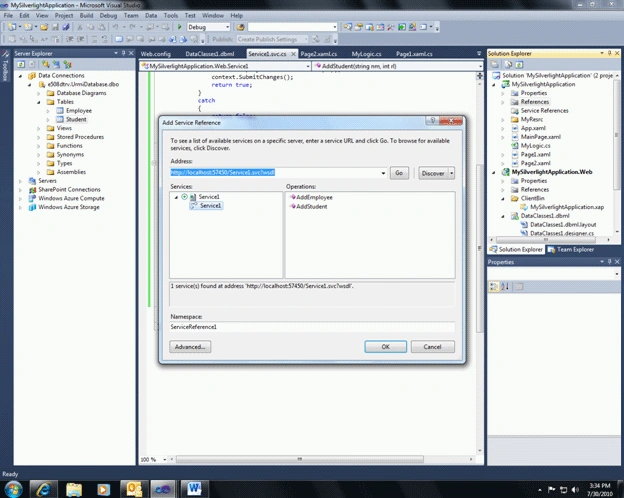
Task: Click Alphabetical sort icon in Properties panel
Action: [x=505, y=286]
